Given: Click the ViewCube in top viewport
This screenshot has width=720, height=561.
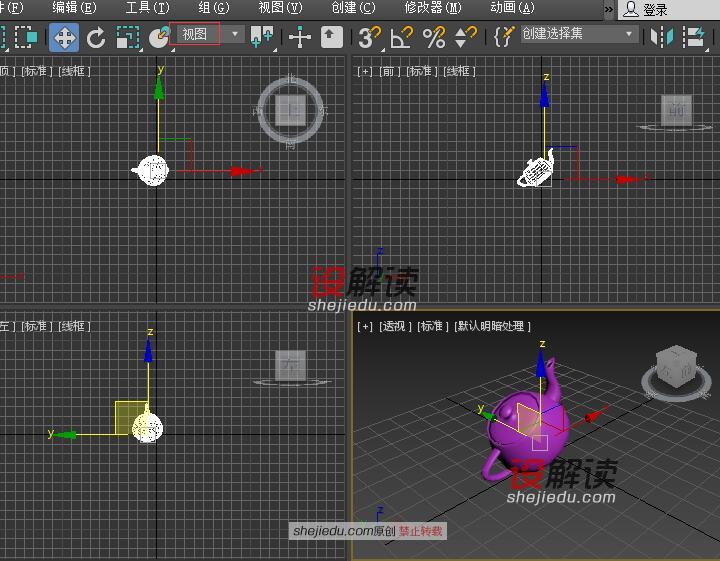Looking at the screenshot, I should 290,111.
